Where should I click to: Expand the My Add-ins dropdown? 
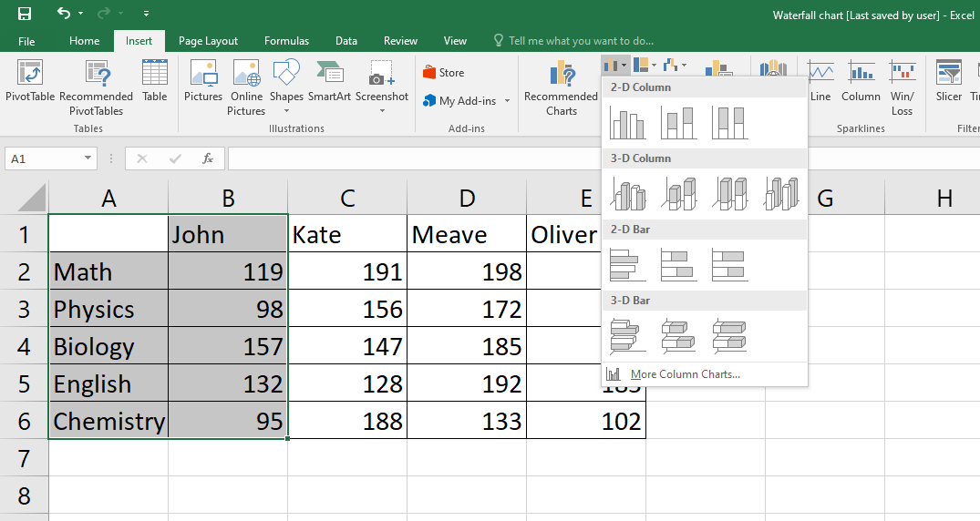pyautogui.click(x=507, y=101)
